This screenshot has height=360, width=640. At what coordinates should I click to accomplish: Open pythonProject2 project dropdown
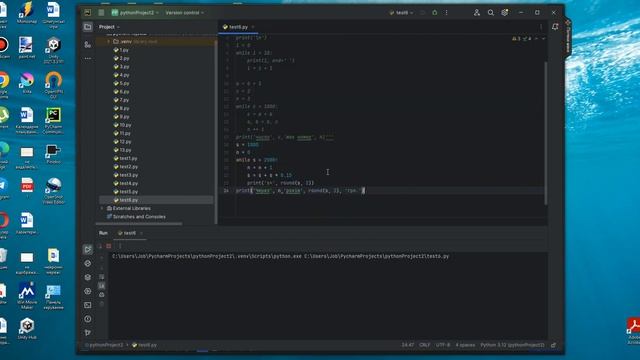(x=135, y=13)
